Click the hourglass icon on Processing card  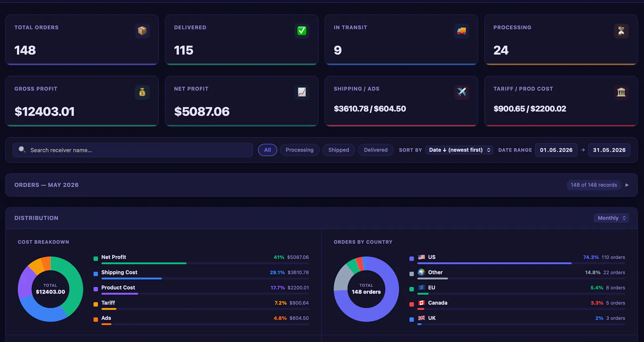pos(621,31)
